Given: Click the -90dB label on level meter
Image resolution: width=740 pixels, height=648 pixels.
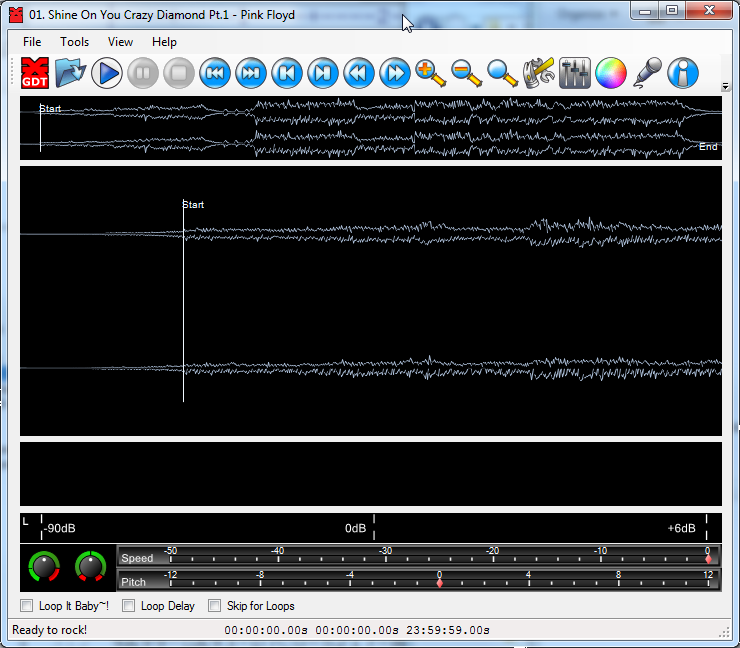Looking at the screenshot, I should click(x=59, y=528).
